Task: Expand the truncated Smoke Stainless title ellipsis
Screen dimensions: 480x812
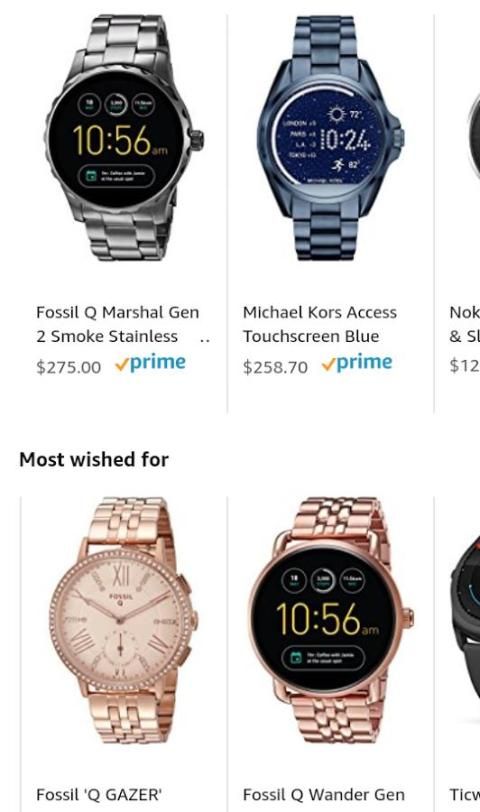Action: pyautogui.click(x=205, y=339)
